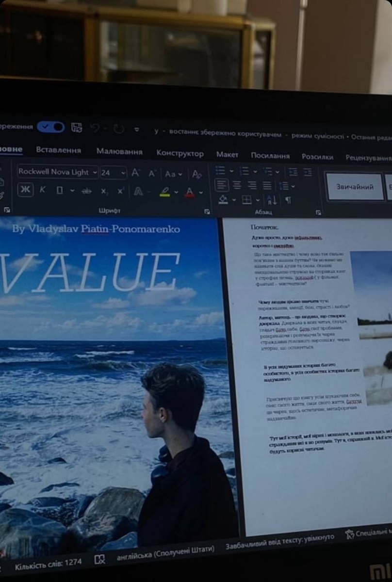Open text effects and typography

pyautogui.click(x=138, y=192)
